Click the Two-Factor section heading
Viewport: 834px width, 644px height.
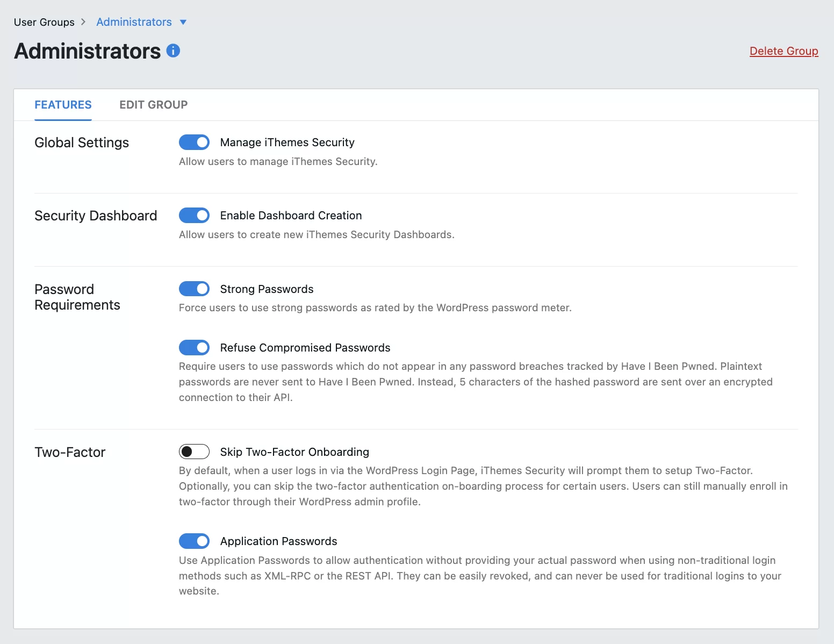click(70, 452)
